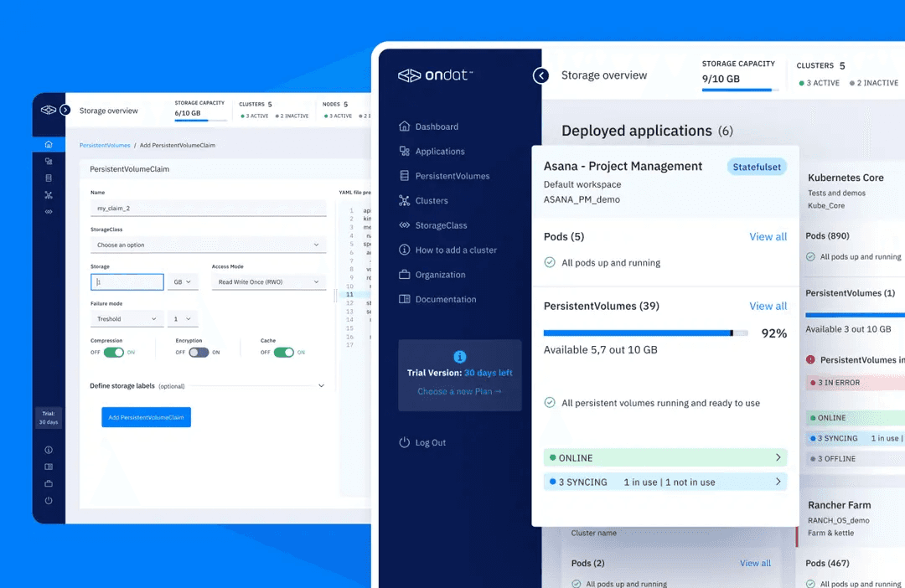Toggle the Compression switch
Viewport: 905px width, 588px height.
(x=114, y=352)
